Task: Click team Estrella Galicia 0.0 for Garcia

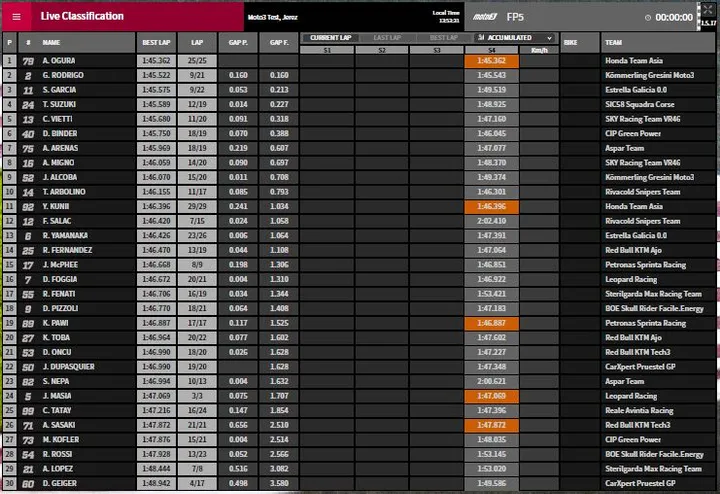Action: tap(636, 90)
